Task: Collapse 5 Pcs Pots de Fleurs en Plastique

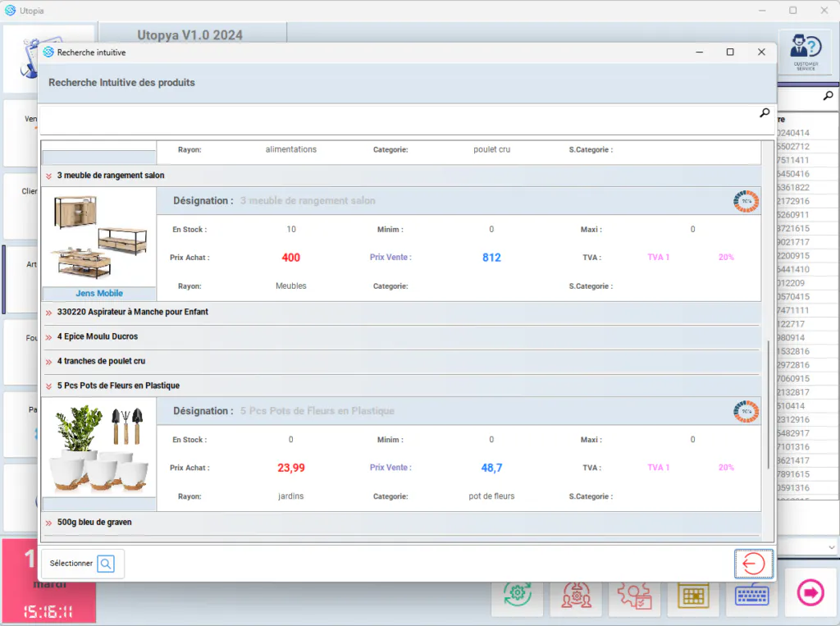Action: coord(48,386)
